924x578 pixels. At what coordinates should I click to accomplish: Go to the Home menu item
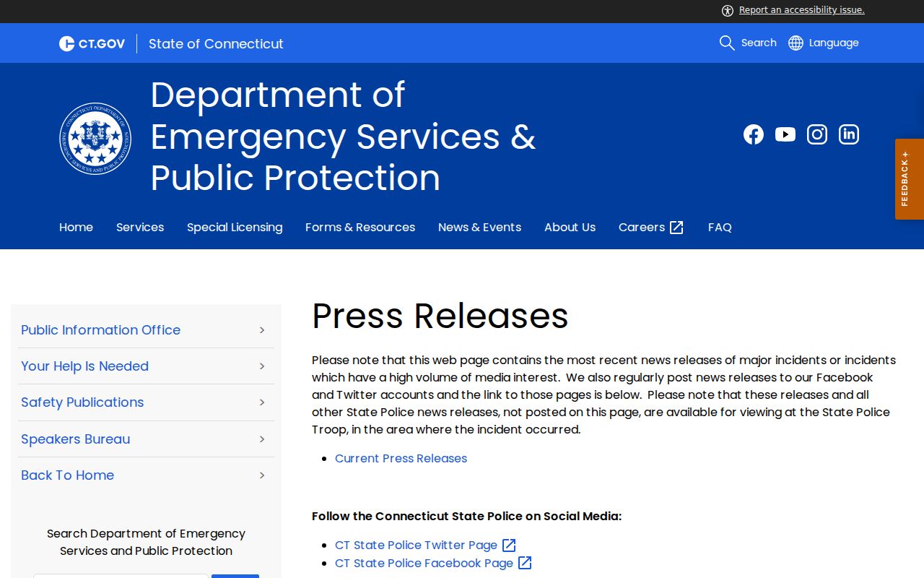[76, 227]
